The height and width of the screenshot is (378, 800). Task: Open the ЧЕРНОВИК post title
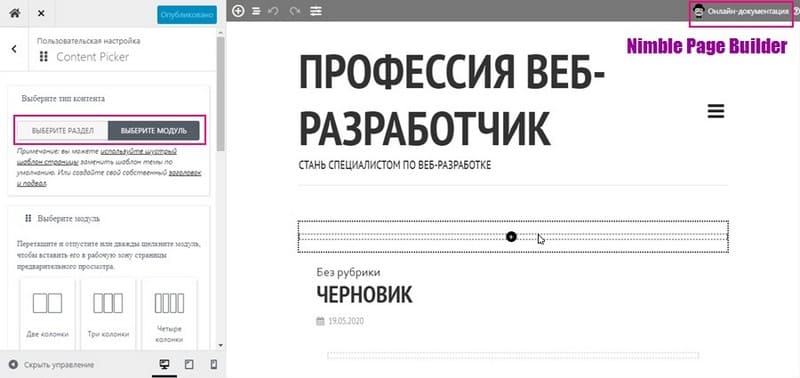click(x=364, y=295)
